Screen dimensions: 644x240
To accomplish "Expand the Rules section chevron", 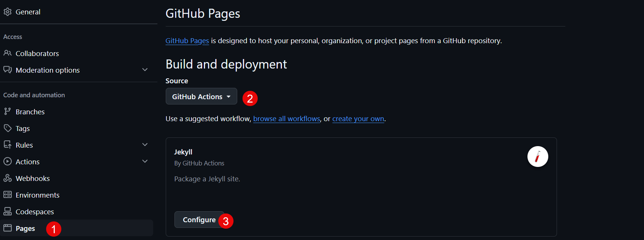I will [x=145, y=145].
